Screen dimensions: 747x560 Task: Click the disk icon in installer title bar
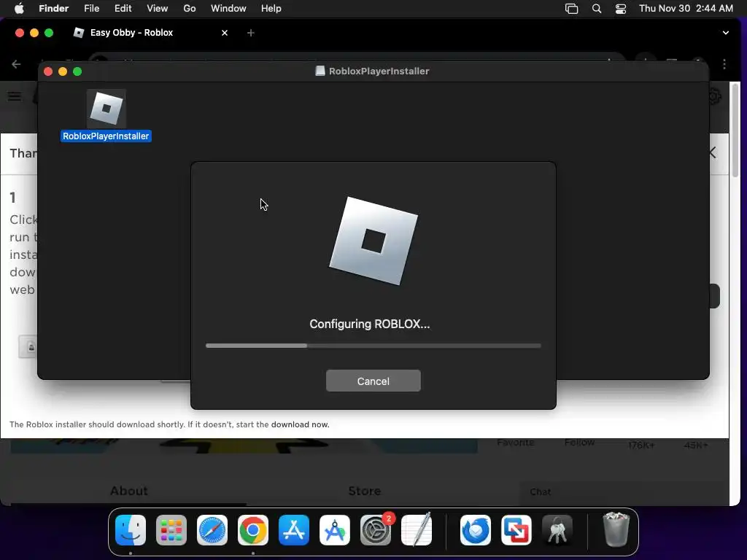pyautogui.click(x=320, y=71)
